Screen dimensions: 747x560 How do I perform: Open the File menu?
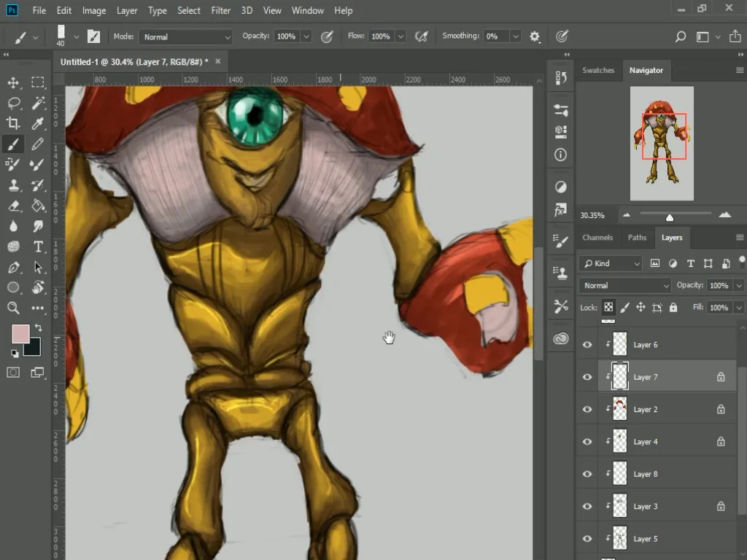pos(39,10)
